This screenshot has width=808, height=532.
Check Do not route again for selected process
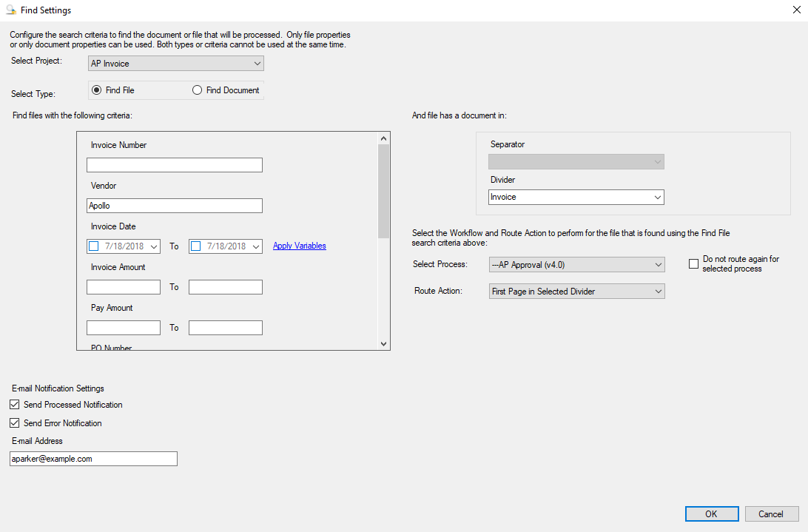pyautogui.click(x=693, y=264)
